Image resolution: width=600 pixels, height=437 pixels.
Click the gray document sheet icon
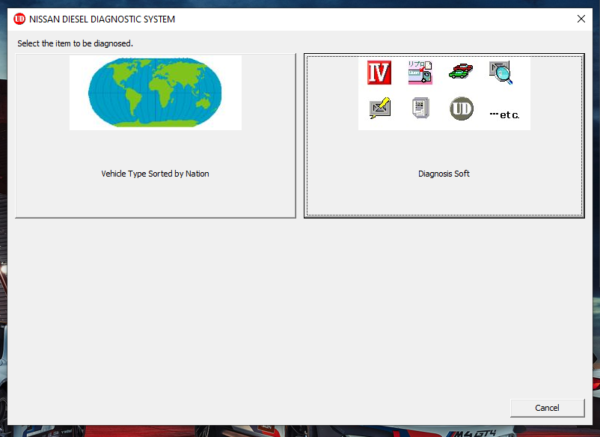click(421, 108)
